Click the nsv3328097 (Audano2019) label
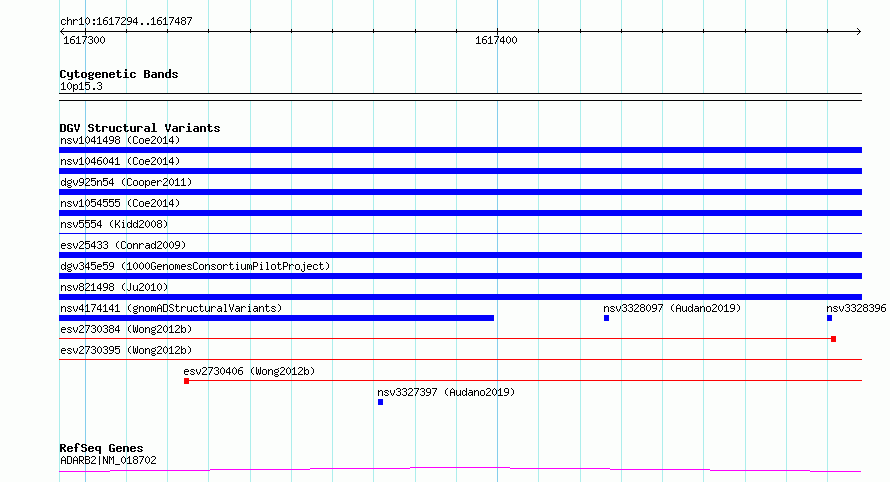This screenshot has height=482, width=890. coord(672,308)
